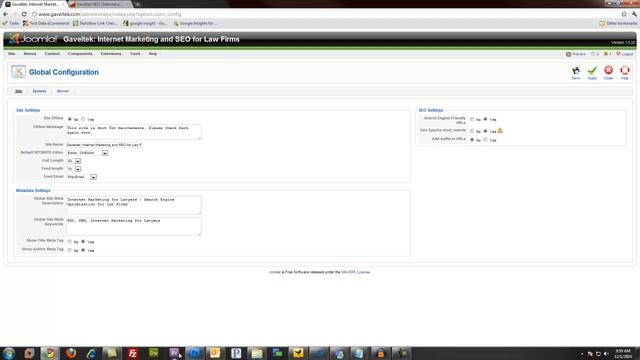Set Site Offline to No
The height and width of the screenshot is (360, 640).
[69, 119]
